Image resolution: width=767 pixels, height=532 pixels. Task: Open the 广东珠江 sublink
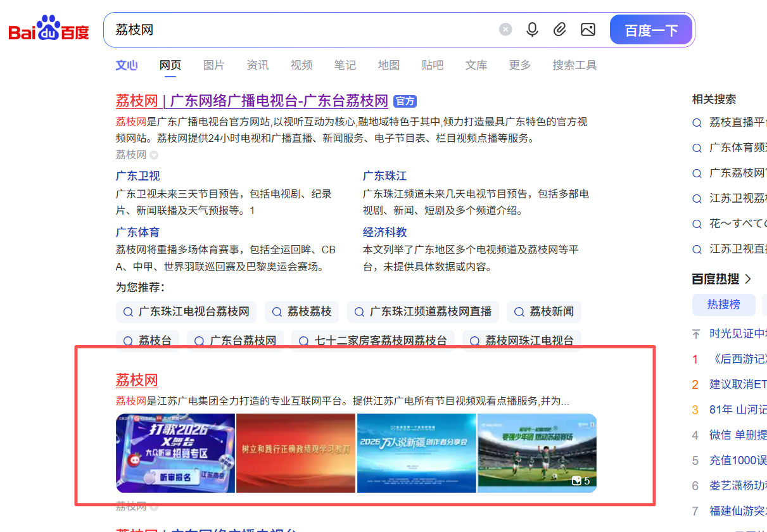click(x=384, y=176)
